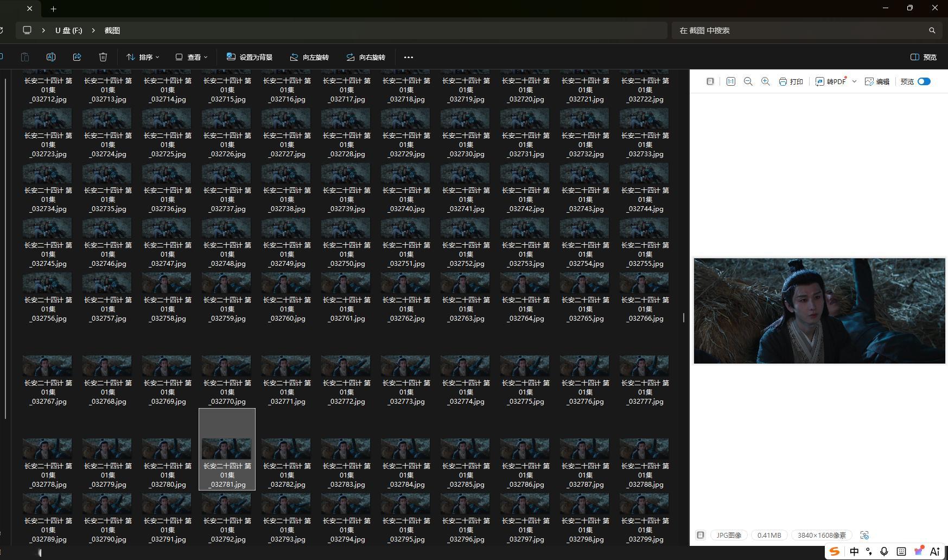The height and width of the screenshot is (560, 948).
Task: Print the image with 打印
Action: (791, 81)
